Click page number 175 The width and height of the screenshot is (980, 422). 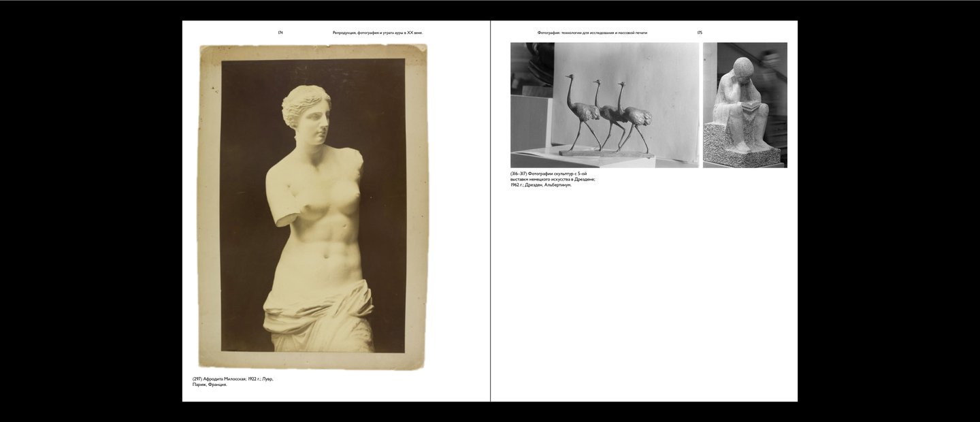click(x=700, y=33)
